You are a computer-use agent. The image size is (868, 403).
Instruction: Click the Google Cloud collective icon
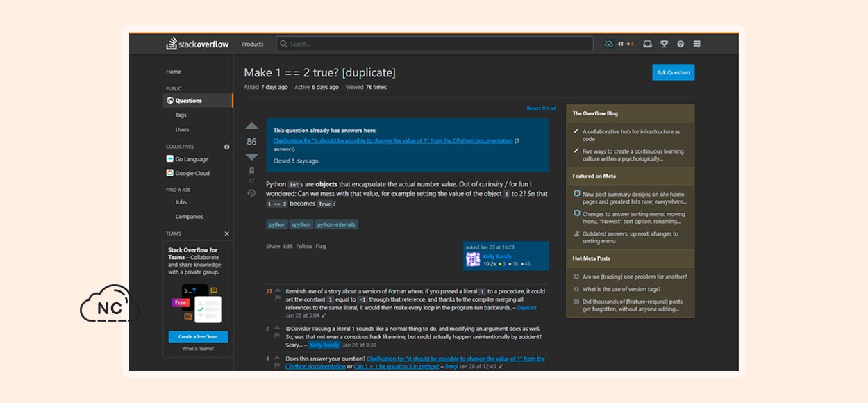(170, 173)
